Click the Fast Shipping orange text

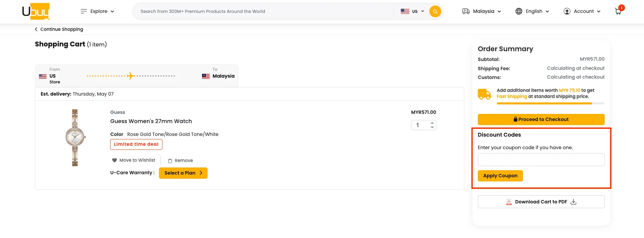point(512,97)
